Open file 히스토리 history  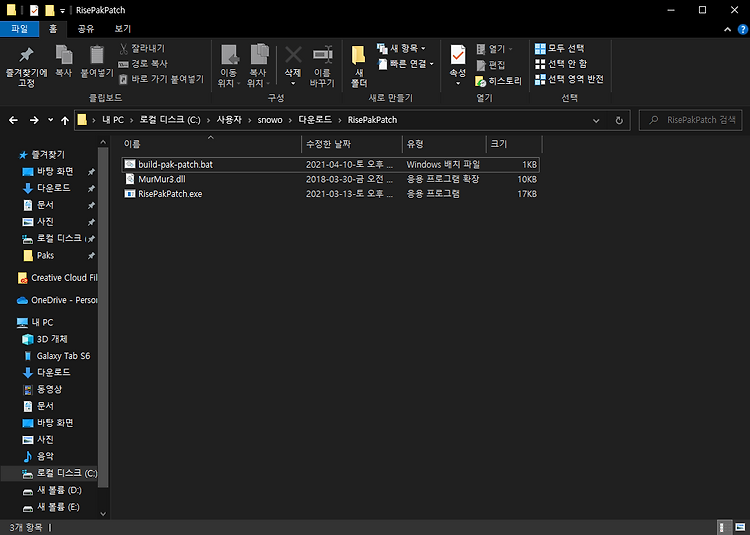tap(498, 81)
